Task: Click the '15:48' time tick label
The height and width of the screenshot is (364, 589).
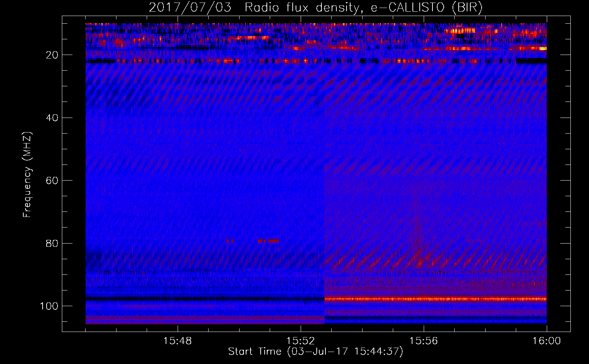Action: [177, 341]
